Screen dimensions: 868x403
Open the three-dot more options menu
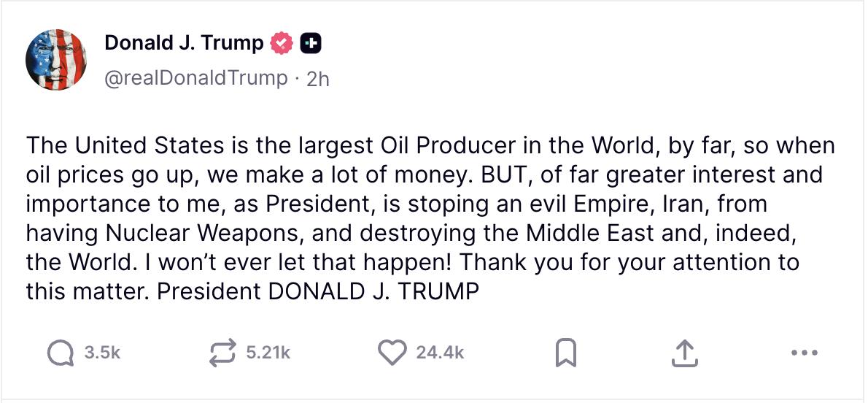(804, 353)
